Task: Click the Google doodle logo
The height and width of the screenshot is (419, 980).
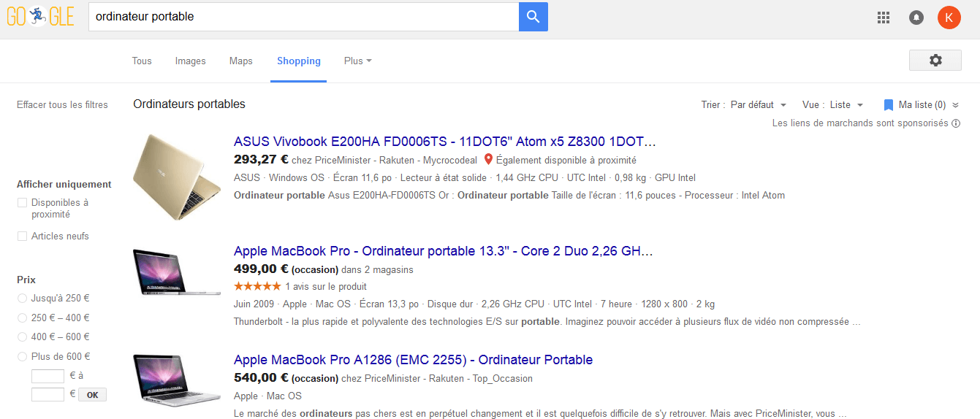Action: [x=41, y=16]
